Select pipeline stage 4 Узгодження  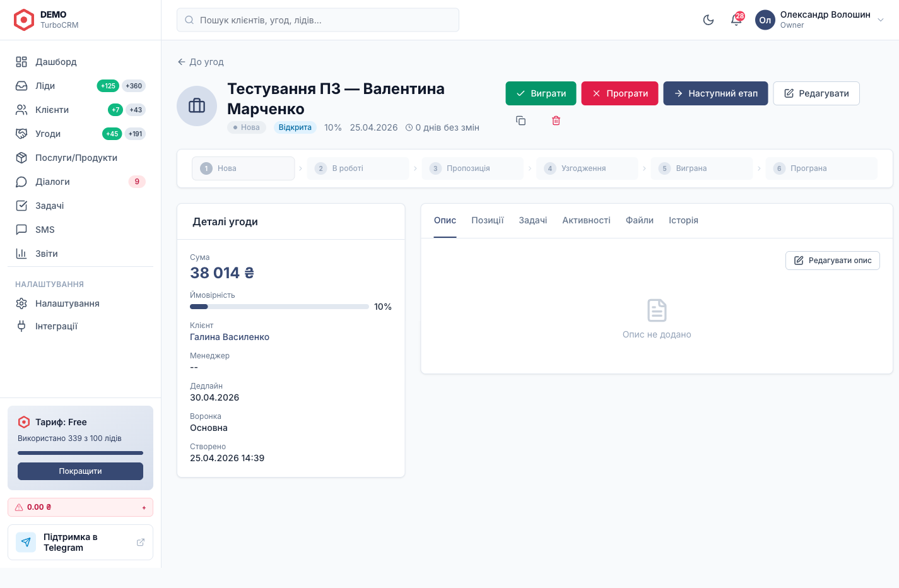click(x=587, y=168)
